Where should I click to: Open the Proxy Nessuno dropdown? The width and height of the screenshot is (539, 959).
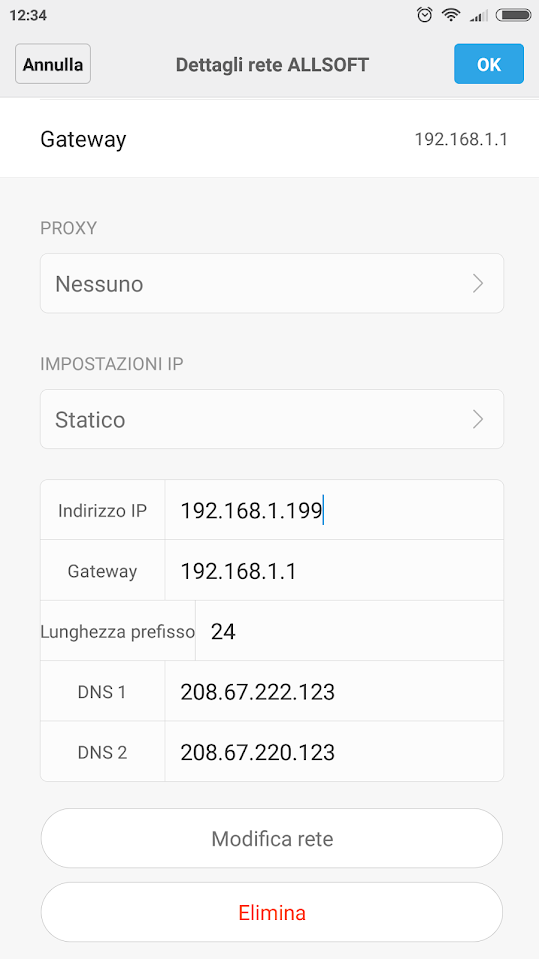point(272,283)
